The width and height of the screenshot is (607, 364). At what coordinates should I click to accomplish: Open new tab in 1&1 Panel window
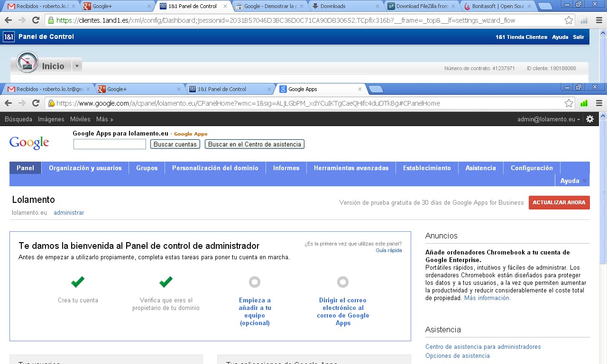[545, 6]
